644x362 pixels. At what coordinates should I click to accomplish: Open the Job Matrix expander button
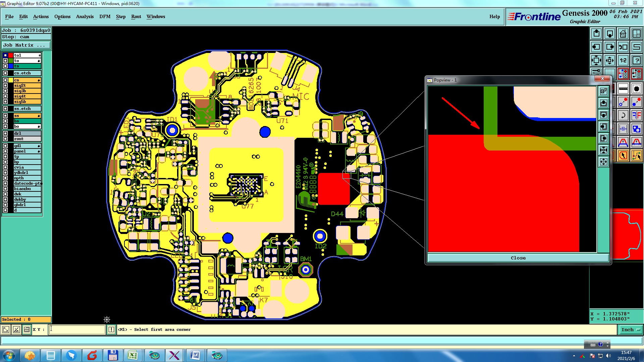(x=26, y=45)
